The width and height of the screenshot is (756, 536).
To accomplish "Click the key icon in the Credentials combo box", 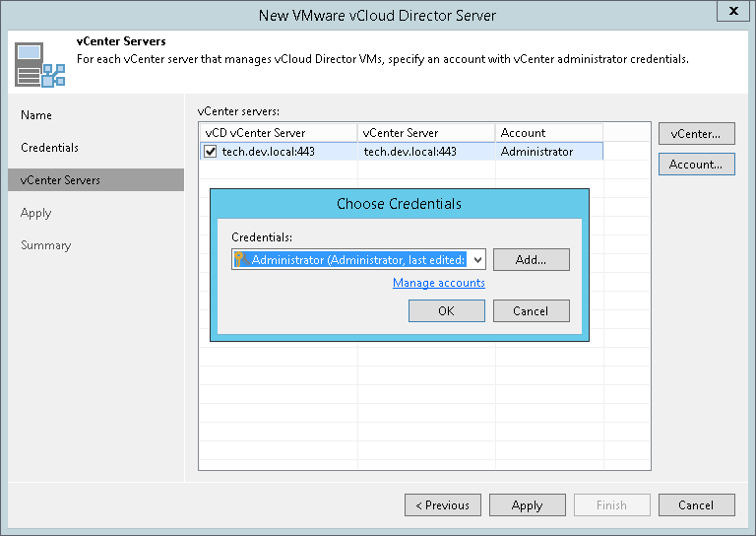I will pos(241,259).
